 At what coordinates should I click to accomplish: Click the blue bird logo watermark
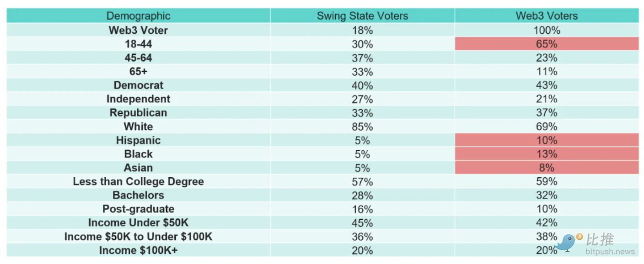566,243
